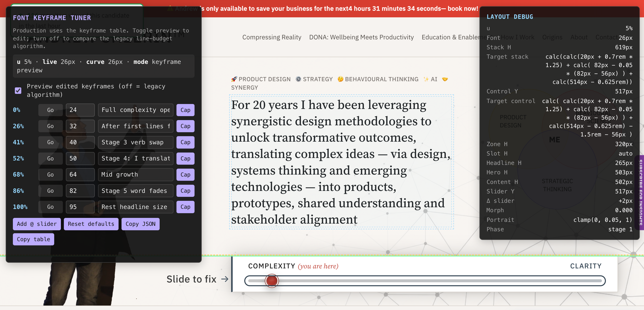Click the sparkles icon beside AI
Image resolution: width=644 pixels, height=310 pixels.
point(426,79)
